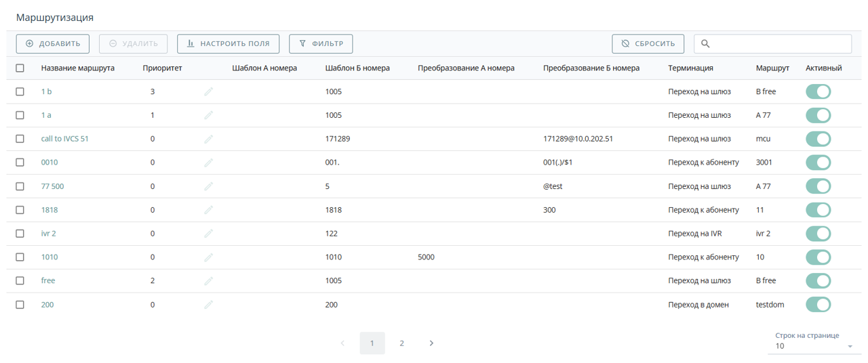Click the magnifier icon in the search box
Image resolution: width=868 pixels, height=363 pixels.
point(705,44)
